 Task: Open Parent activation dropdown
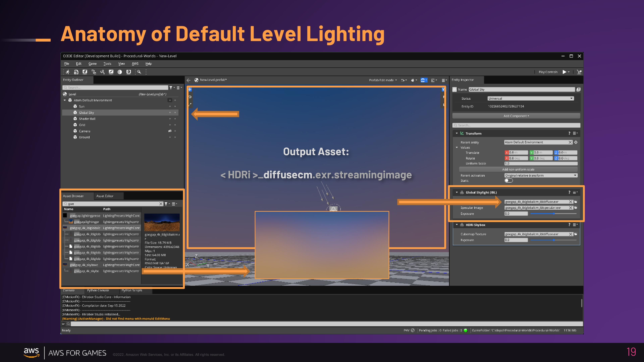coord(541,175)
